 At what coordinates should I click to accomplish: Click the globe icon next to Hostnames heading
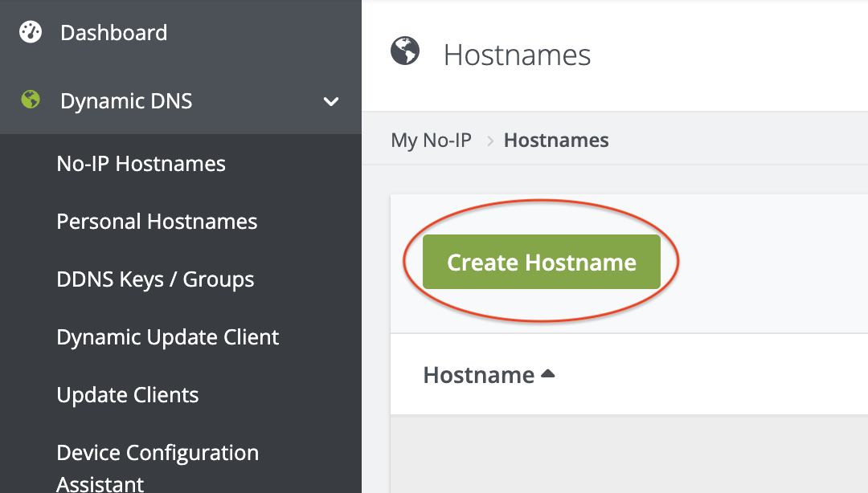tap(404, 51)
